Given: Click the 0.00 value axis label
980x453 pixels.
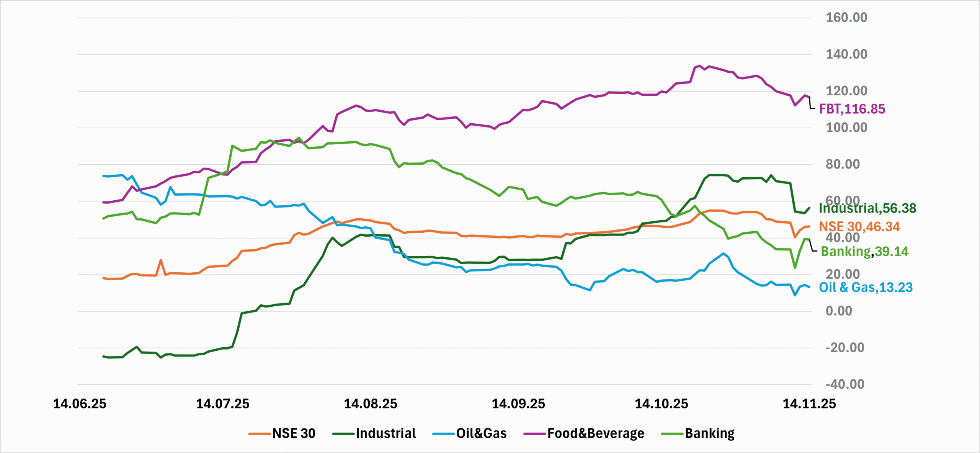Looking at the screenshot, I should (839, 311).
